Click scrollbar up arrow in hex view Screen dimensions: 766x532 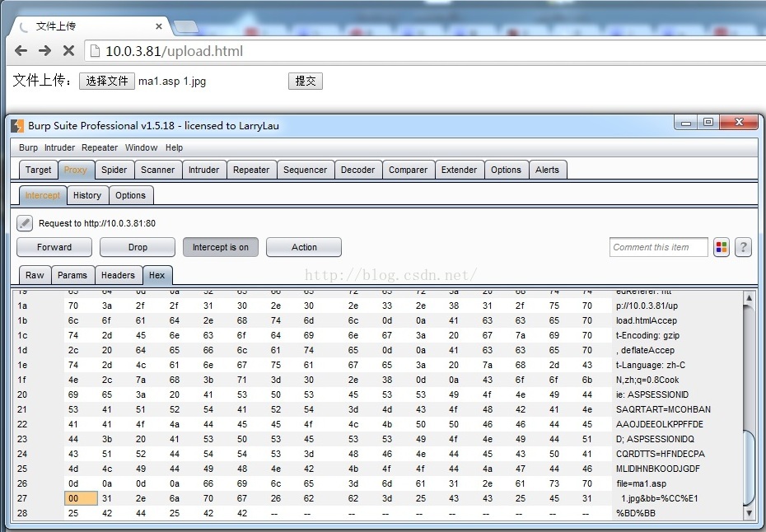[x=749, y=297]
